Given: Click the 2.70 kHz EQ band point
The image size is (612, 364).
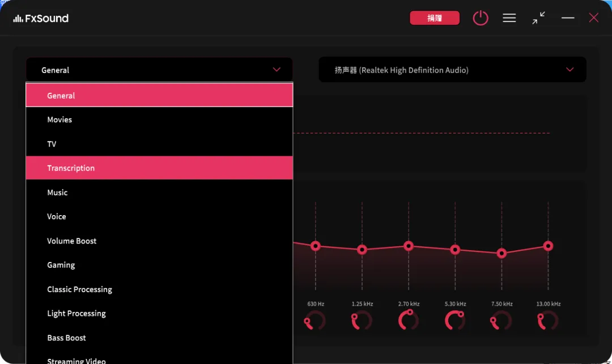Looking at the screenshot, I should coord(408,246).
